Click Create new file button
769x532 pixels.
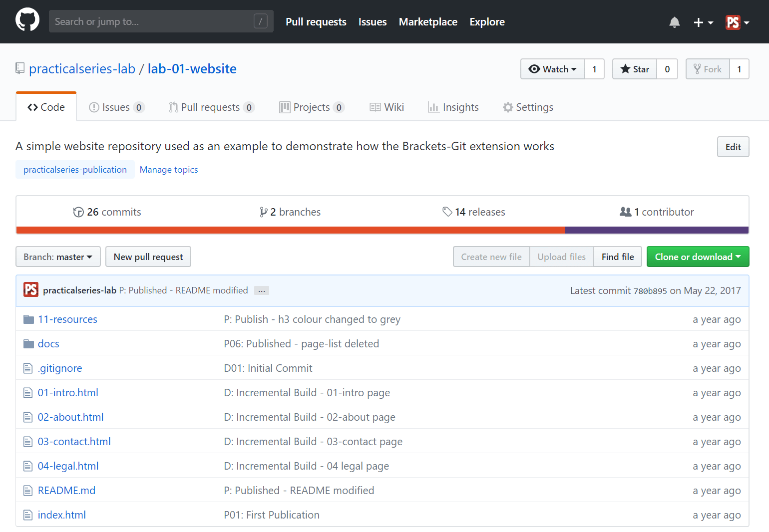point(491,257)
